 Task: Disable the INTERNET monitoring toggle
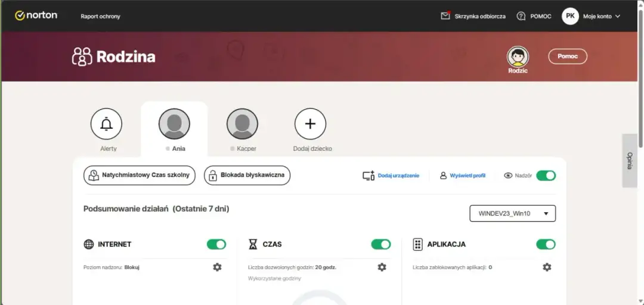pos(216,244)
